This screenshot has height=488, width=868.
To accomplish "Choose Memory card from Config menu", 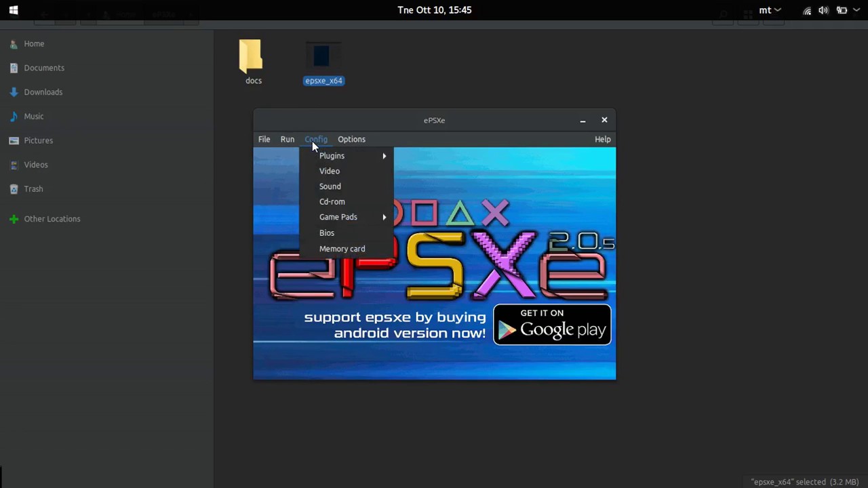I will pyautogui.click(x=347, y=249).
